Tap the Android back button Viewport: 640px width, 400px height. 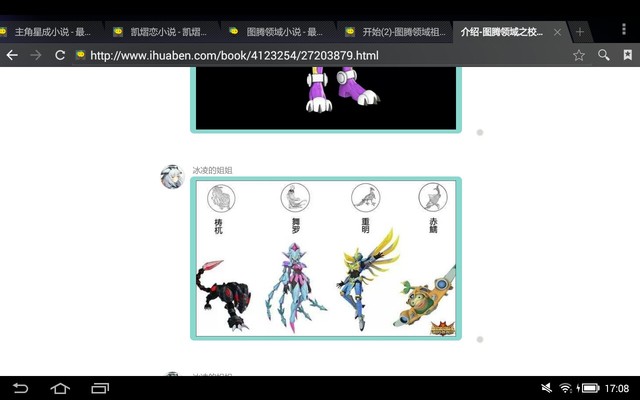pyautogui.click(x=20, y=388)
